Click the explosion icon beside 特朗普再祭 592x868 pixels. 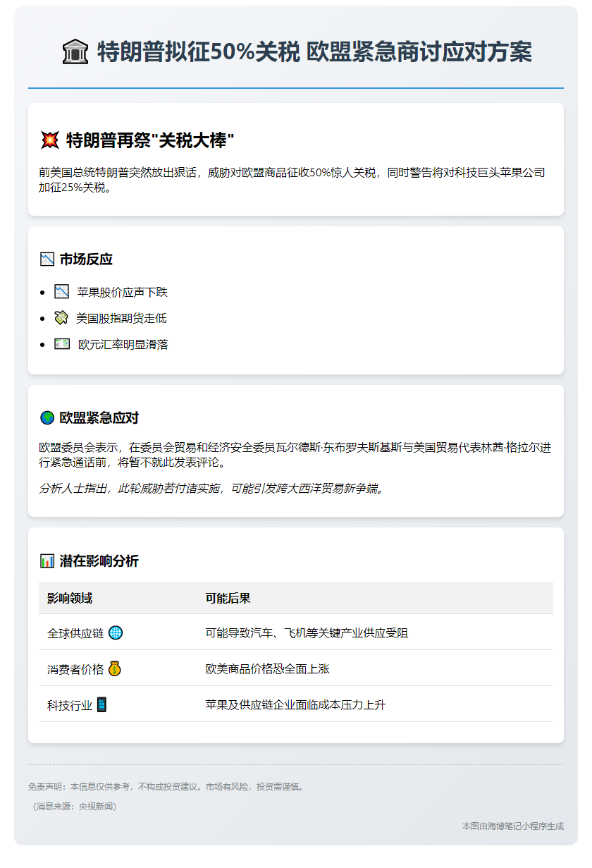(x=49, y=140)
